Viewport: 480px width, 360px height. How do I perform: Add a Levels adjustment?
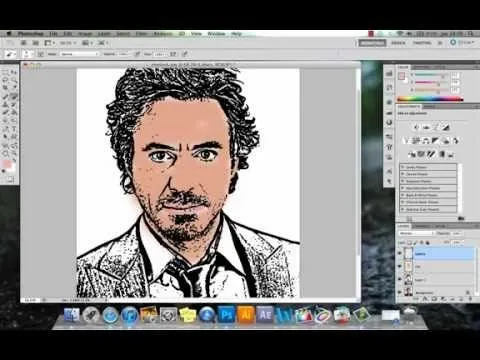[x=426, y=127]
